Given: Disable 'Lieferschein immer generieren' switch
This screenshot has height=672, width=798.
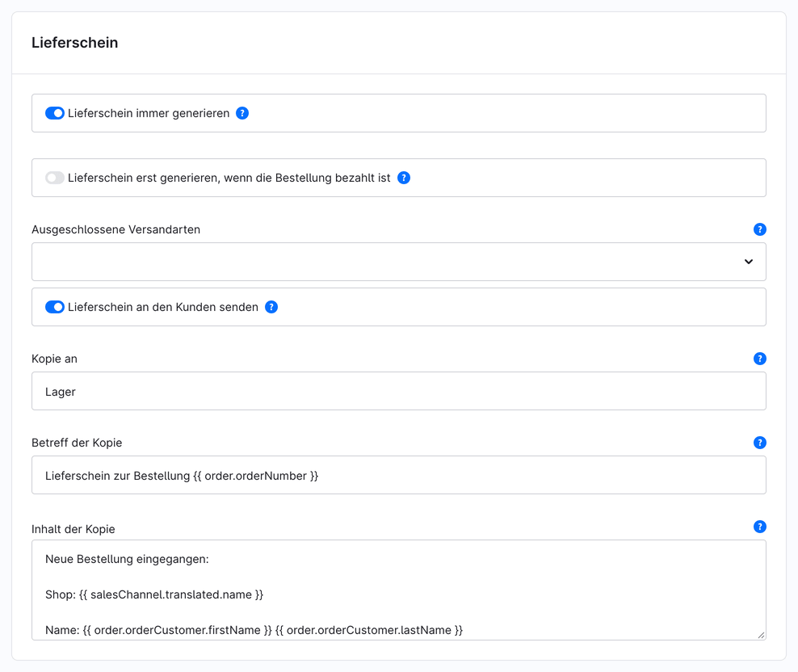Looking at the screenshot, I should pyautogui.click(x=54, y=113).
